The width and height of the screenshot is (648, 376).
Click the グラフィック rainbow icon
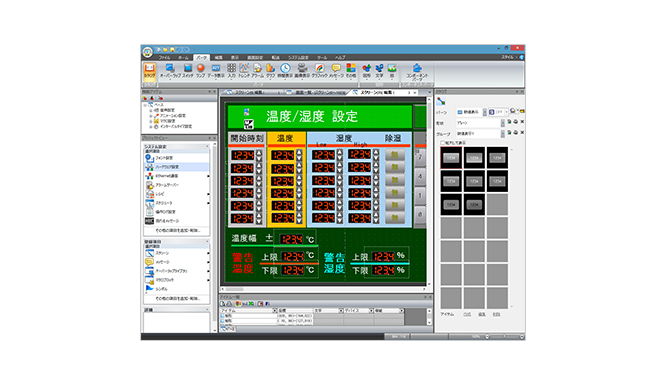coord(319,71)
